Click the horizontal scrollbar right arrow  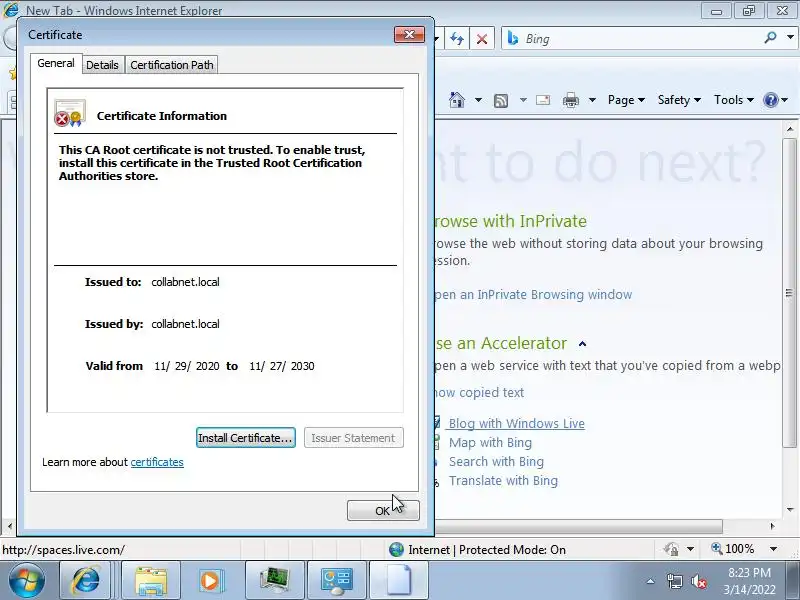pyautogui.click(x=772, y=526)
